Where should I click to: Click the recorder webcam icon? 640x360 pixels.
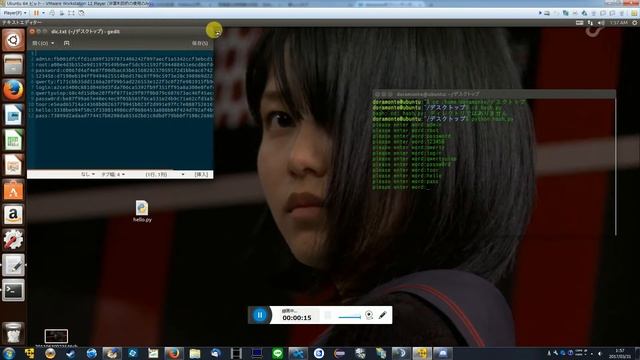369,315
